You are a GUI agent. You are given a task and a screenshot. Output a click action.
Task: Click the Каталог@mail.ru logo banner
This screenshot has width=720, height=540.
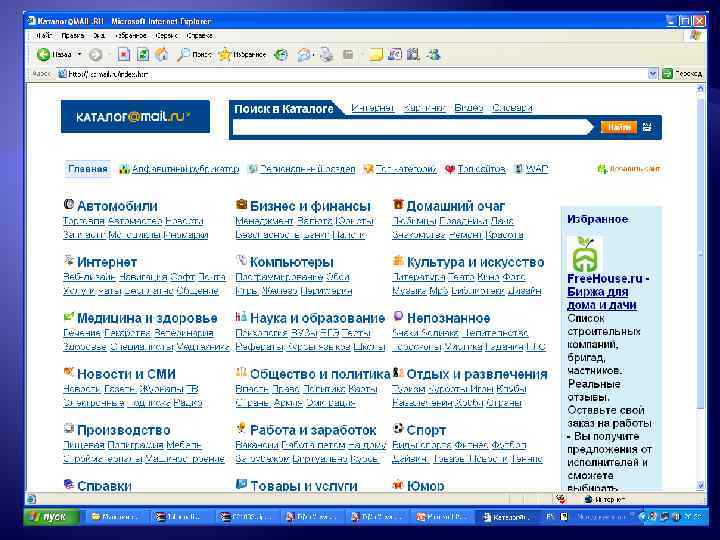tap(135, 117)
